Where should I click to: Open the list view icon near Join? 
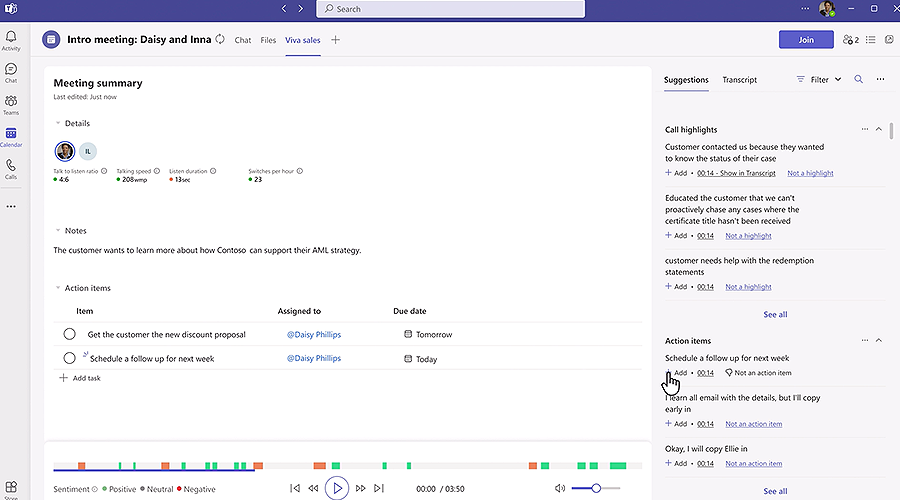click(871, 40)
